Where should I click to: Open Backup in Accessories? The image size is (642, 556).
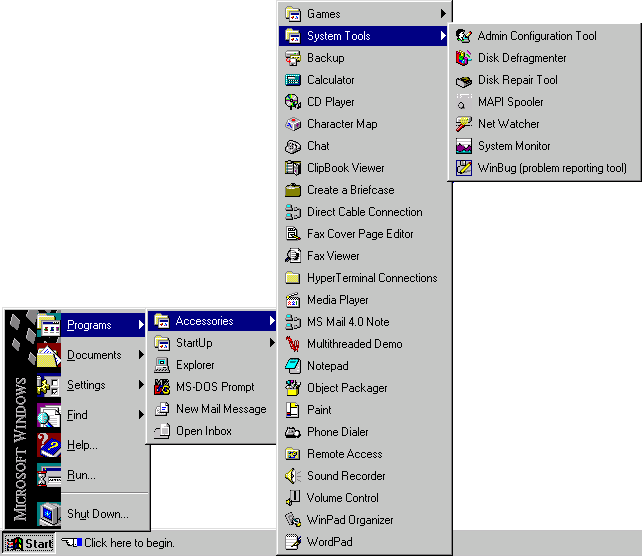[x=365, y=58]
